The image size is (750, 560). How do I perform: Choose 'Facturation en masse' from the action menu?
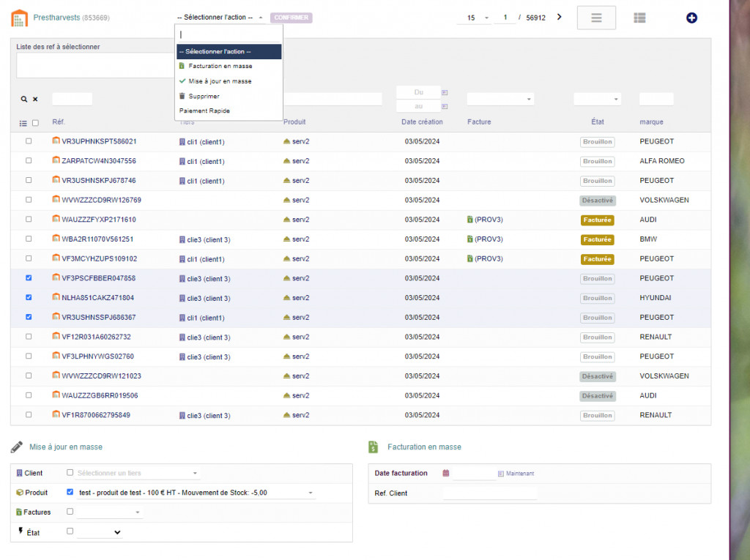(x=220, y=66)
